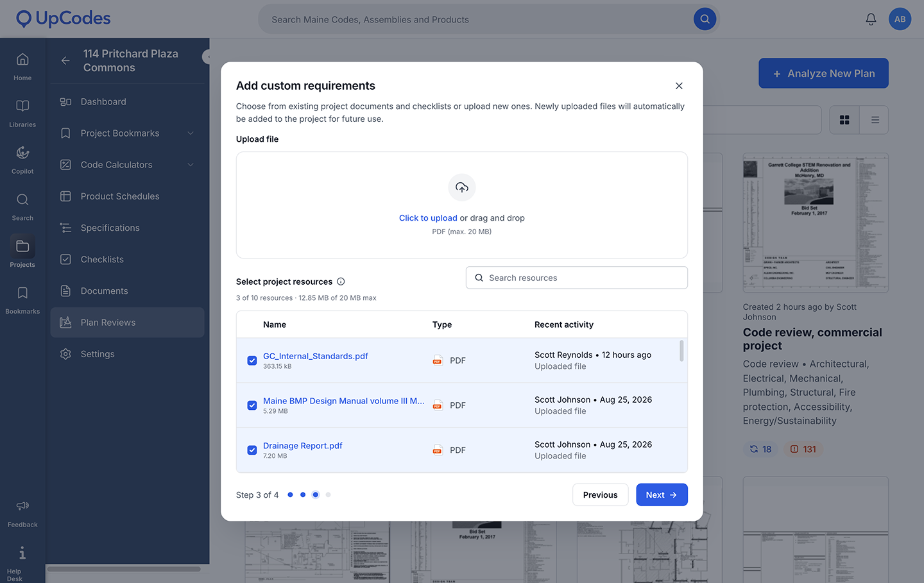Open Documents menu item

(x=127, y=291)
